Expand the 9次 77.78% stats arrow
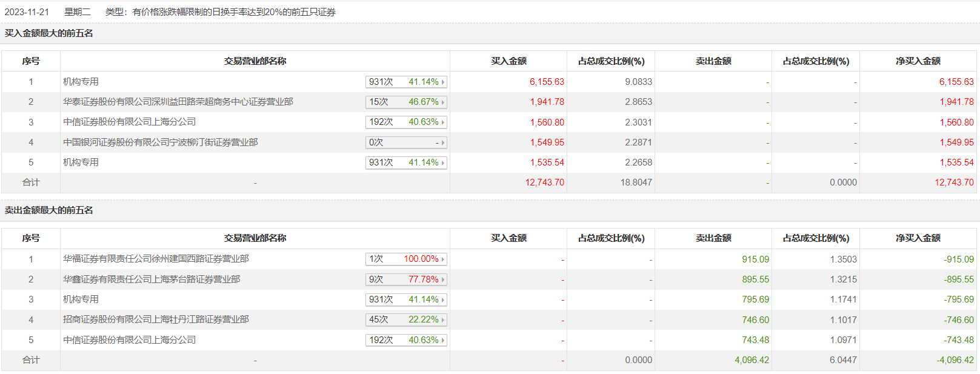 pos(443,280)
